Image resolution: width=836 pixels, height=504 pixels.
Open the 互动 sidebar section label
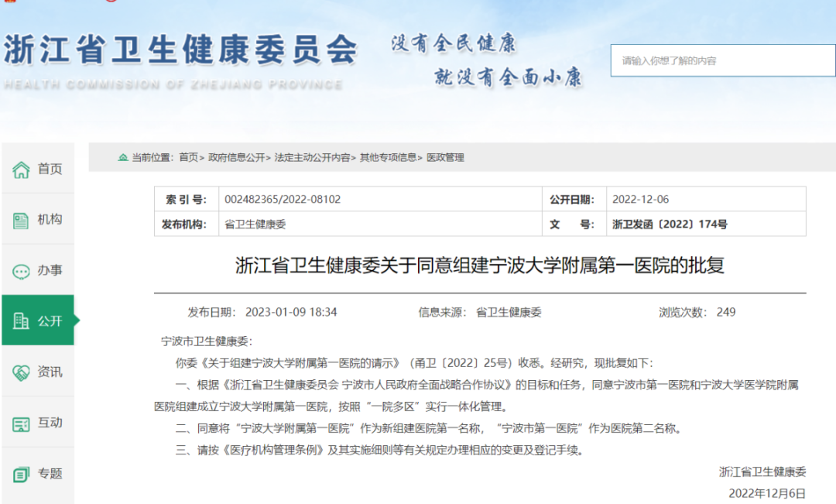click(50, 423)
